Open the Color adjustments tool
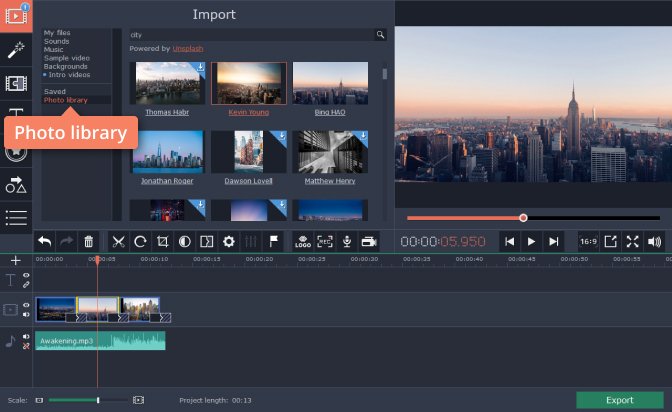 185,242
